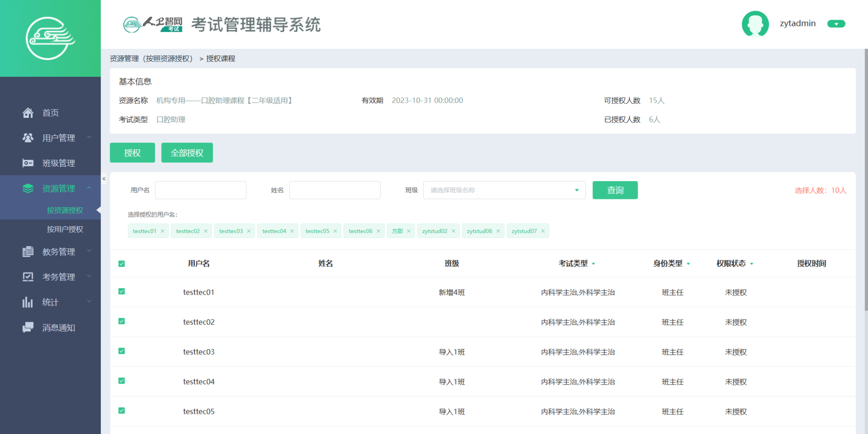Click the 全部授权 button
868x434 pixels.
(187, 152)
